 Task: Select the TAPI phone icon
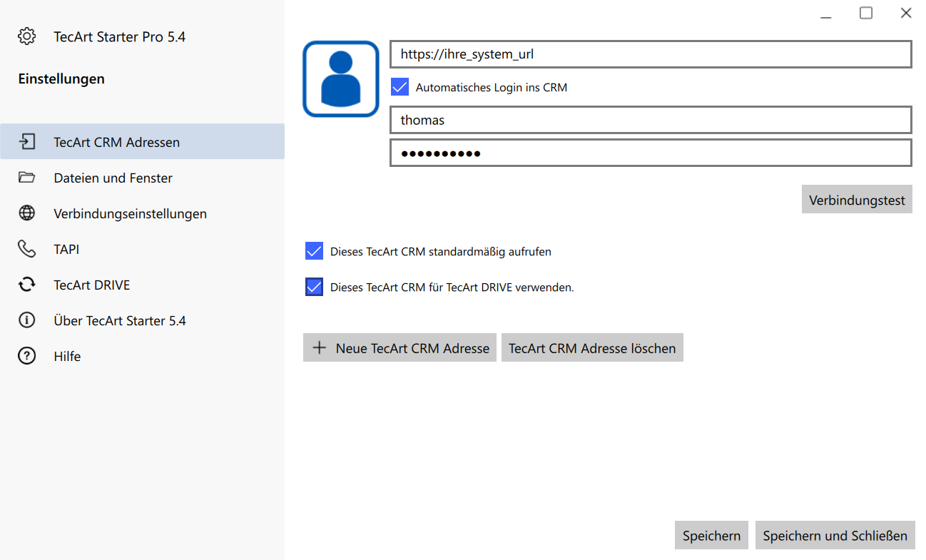tap(27, 249)
